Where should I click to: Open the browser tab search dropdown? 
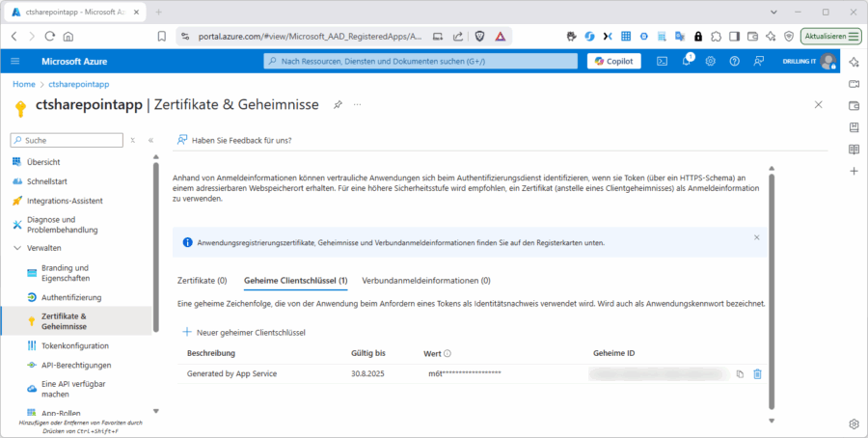tap(773, 13)
